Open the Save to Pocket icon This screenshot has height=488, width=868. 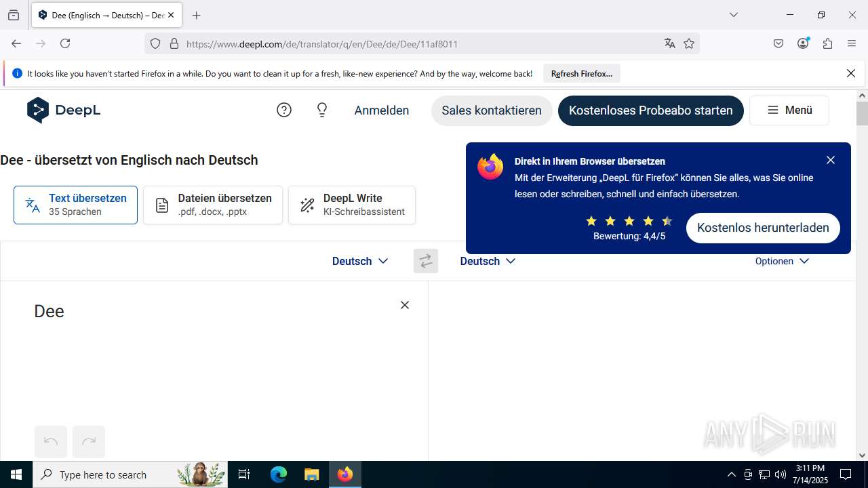click(778, 43)
